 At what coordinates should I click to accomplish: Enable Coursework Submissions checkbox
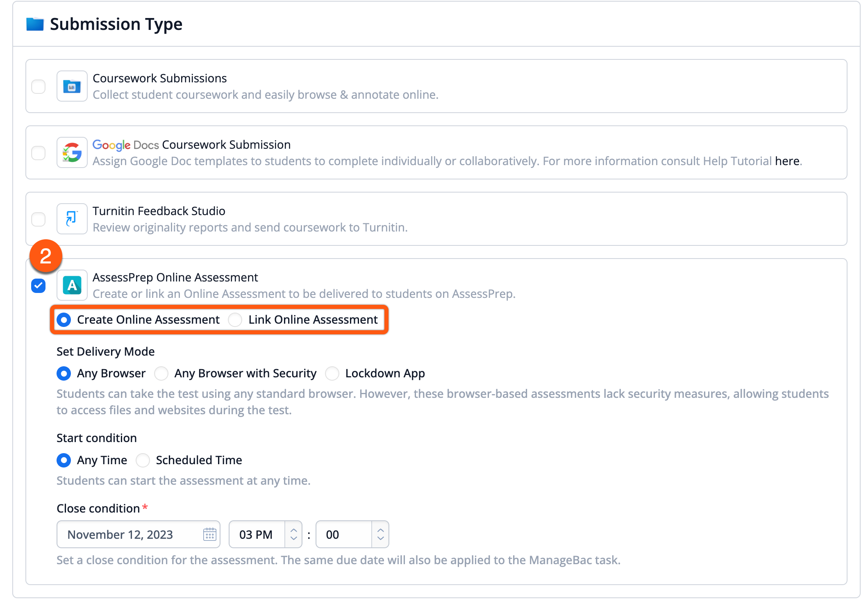pos(39,86)
